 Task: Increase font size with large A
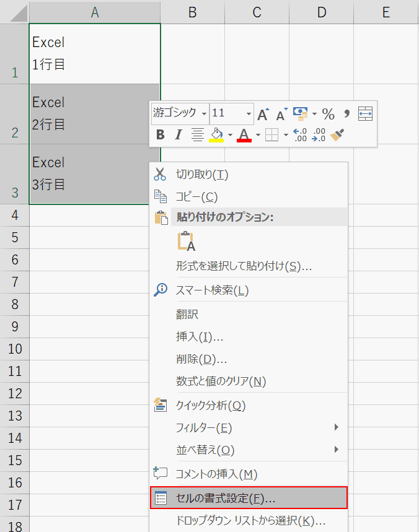263,115
